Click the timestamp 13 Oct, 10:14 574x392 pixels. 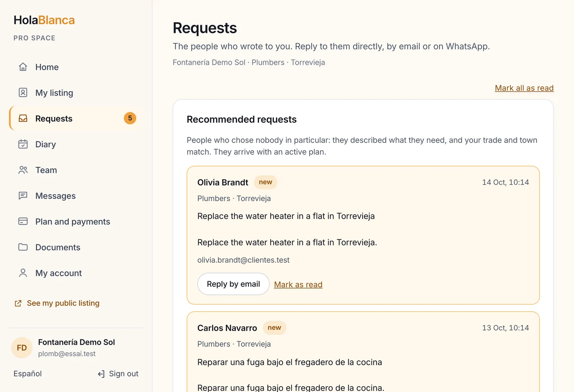[505, 328]
